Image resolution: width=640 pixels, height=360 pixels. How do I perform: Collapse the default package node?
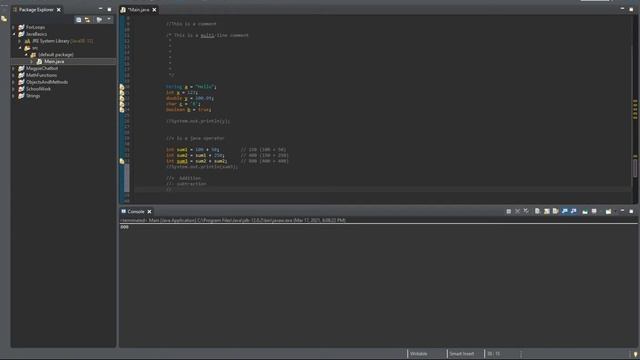pos(26,54)
